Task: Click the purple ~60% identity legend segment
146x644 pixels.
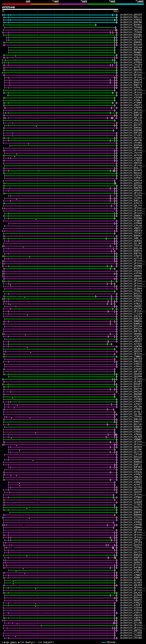Action: click(x=73, y=4)
